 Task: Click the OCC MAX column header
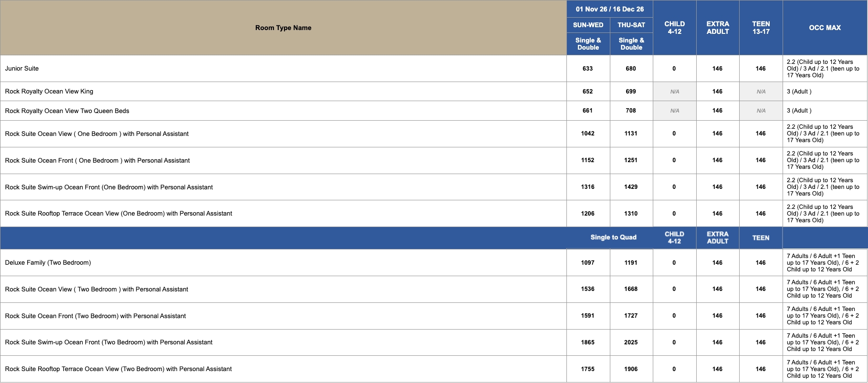825,28
